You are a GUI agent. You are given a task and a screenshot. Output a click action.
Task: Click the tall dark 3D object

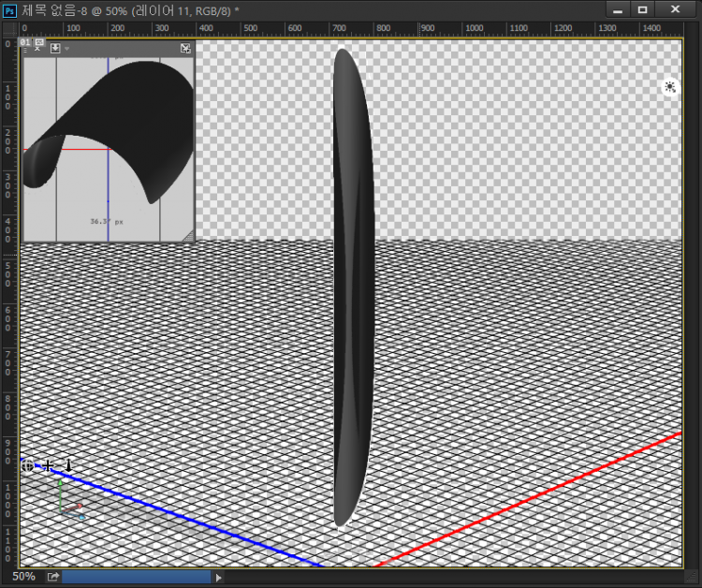[352, 281]
